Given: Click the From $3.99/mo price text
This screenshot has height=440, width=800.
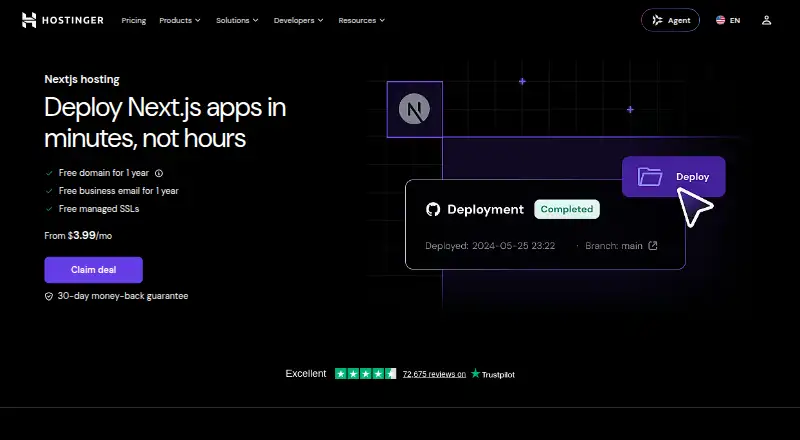Looking at the screenshot, I should coord(78,235).
